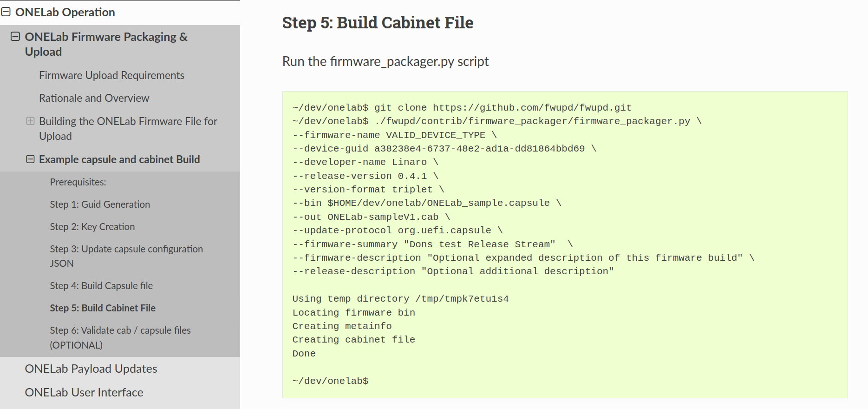Collapse the Example capsule and cabinet Build section
This screenshot has width=868, height=409.
click(x=30, y=159)
